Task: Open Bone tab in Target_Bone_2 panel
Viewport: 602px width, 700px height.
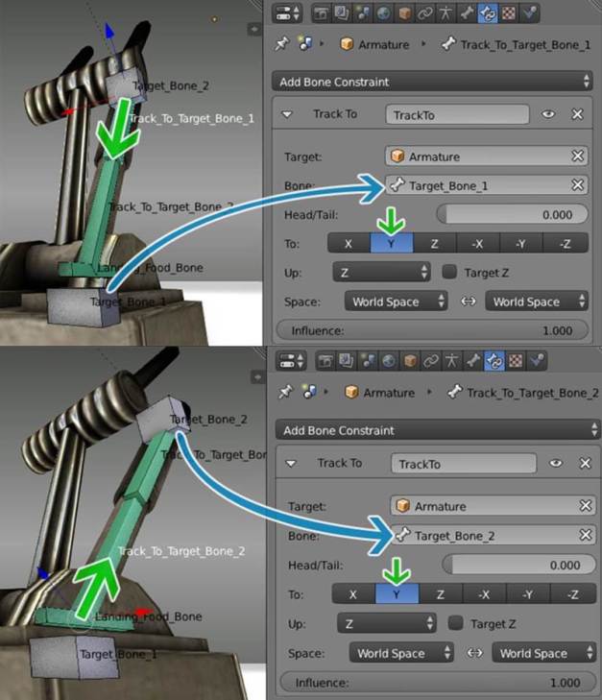Action: pyautogui.click(x=472, y=361)
